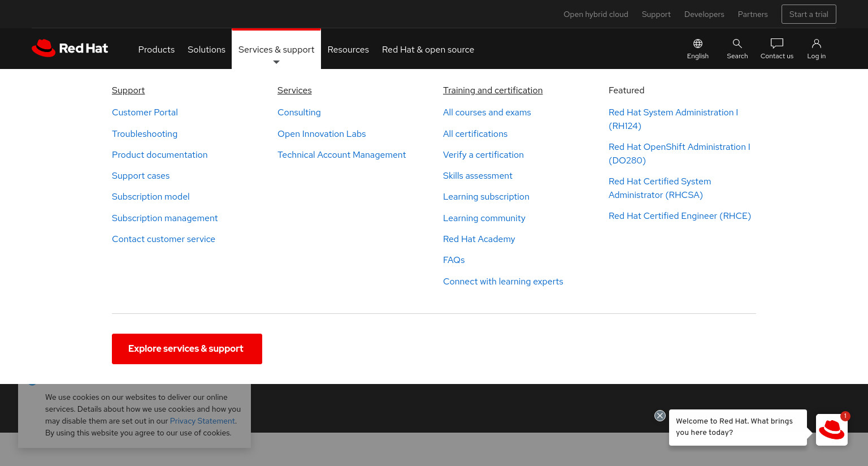The width and height of the screenshot is (868, 466).
Task: Open Contact customer service link
Action: (163, 239)
